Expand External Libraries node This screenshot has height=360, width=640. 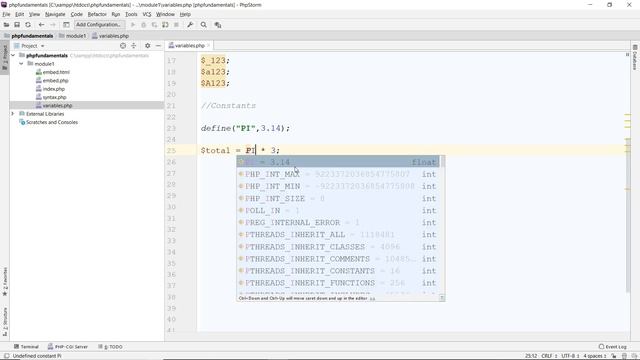(x=13, y=113)
